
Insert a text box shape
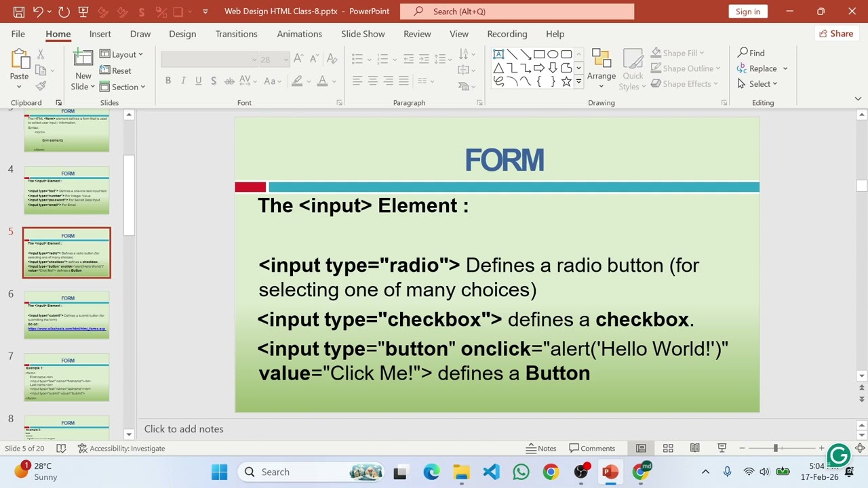click(498, 54)
